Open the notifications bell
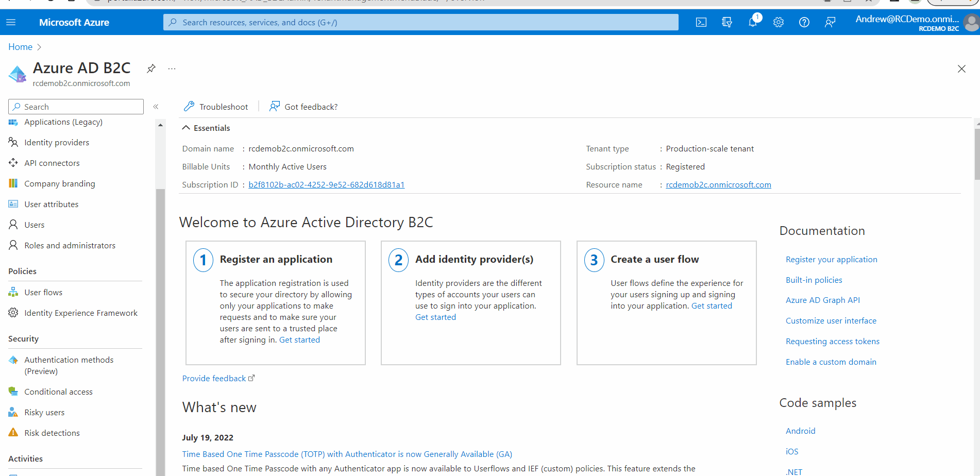The image size is (980, 476). tap(753, 22)
